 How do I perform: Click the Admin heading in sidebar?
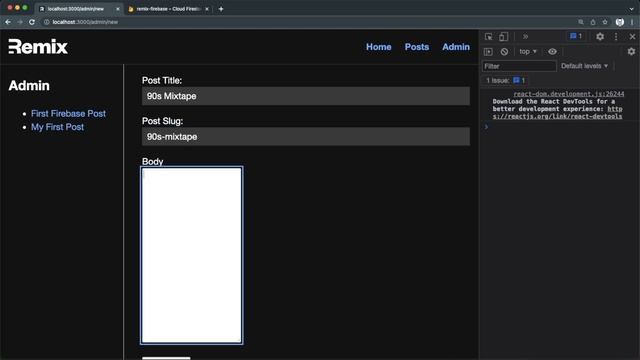(29, 86)
